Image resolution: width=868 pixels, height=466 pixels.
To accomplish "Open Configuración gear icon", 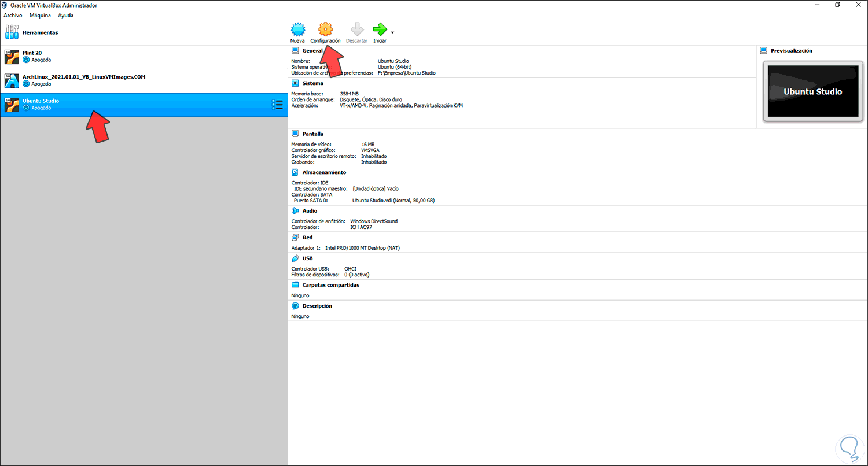I will point(325,29).
